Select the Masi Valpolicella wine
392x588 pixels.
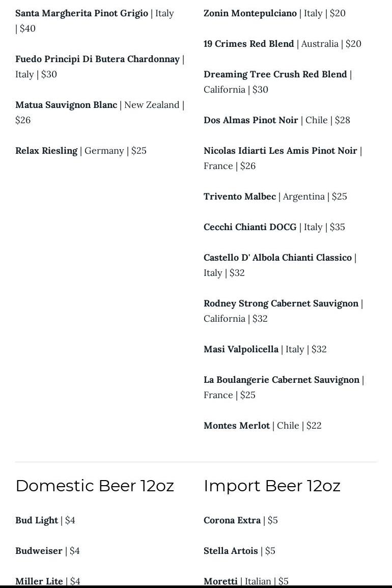click(241, 349)
